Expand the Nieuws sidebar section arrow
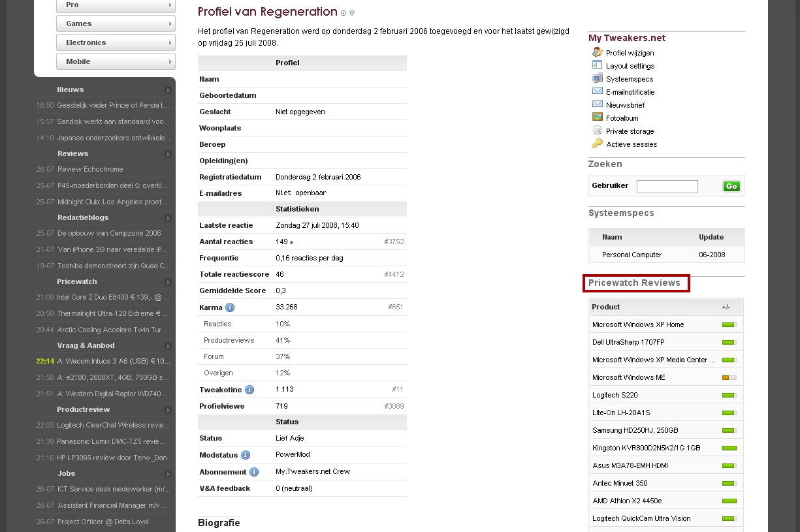 click(168, 90)
